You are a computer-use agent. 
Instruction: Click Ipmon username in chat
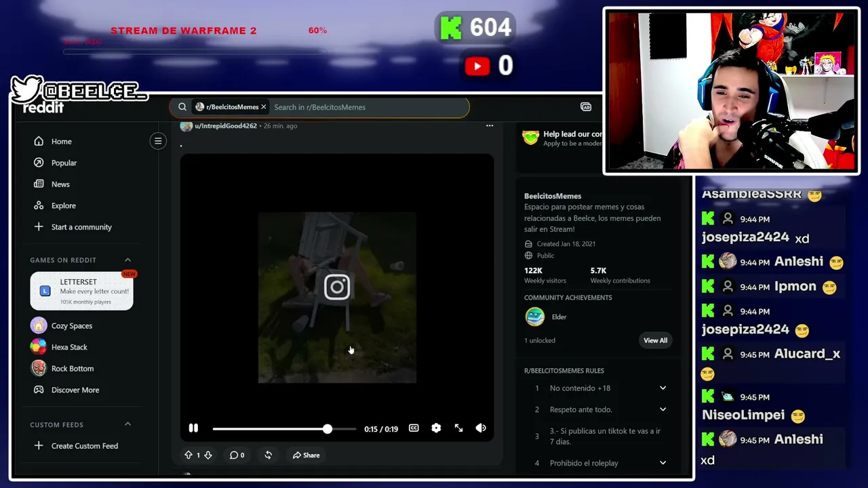(x=795, y=287)
